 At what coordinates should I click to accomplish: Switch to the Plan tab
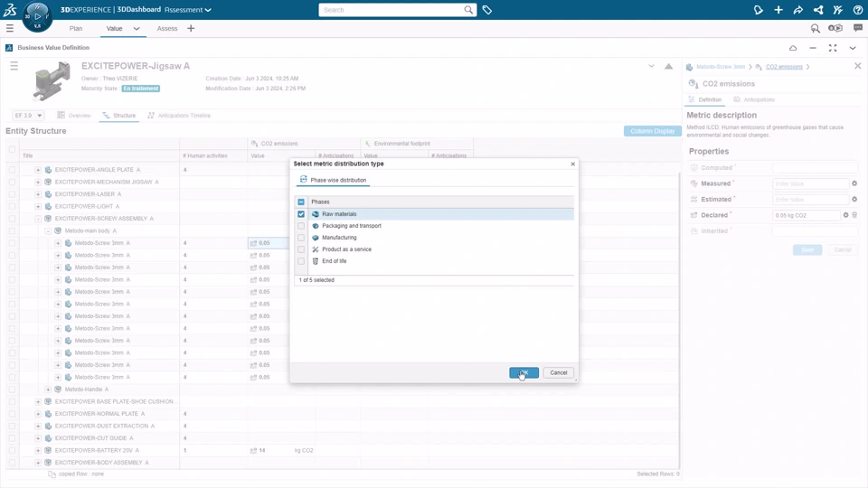[x=76, y=28]
